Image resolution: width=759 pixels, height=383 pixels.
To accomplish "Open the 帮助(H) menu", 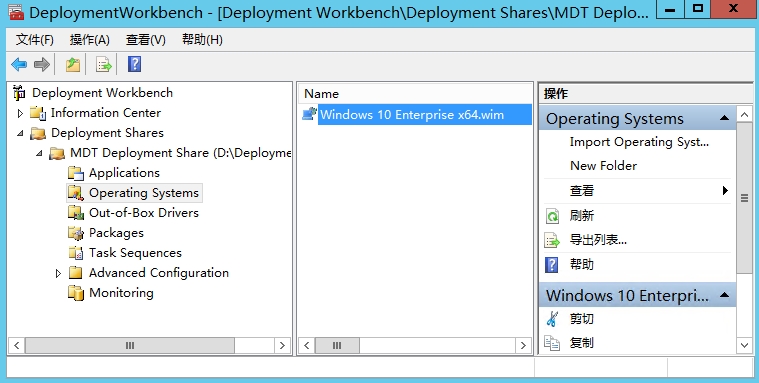I will pos(202,40).
